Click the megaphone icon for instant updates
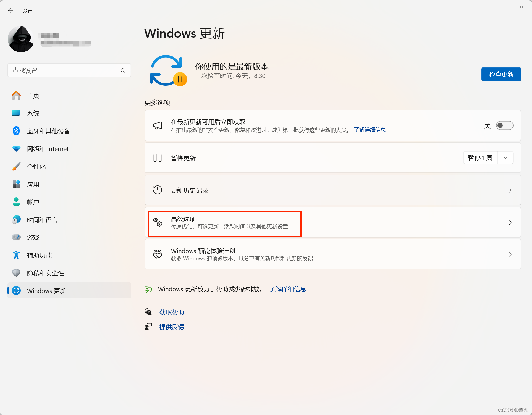 (x=158, y=125)
